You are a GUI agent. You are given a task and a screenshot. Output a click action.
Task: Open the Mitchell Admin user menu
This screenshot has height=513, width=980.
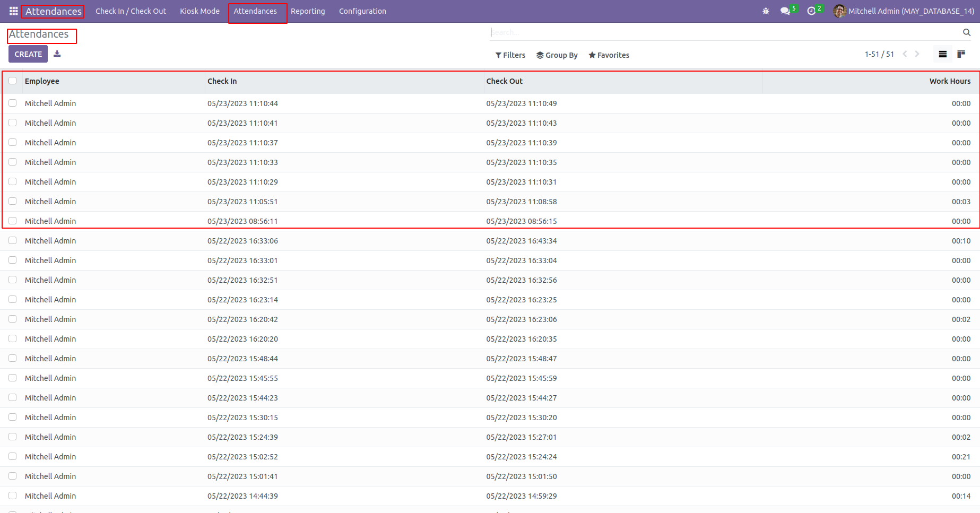coord(904,11)
